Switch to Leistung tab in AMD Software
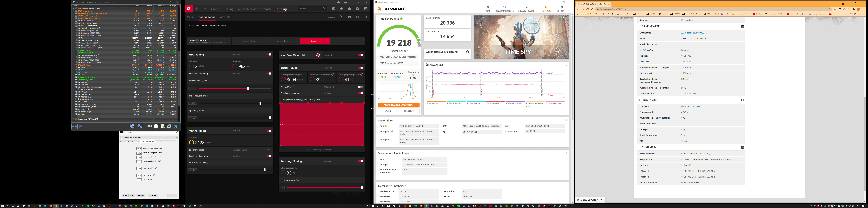 click(x=281, y=9)
